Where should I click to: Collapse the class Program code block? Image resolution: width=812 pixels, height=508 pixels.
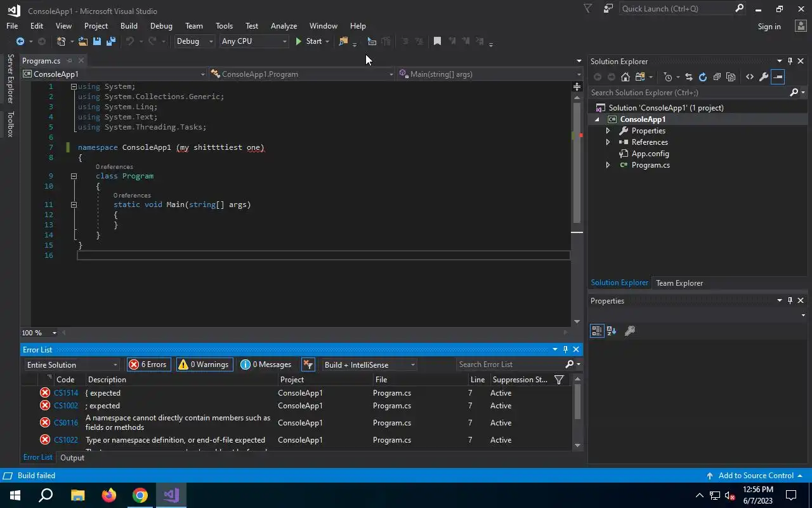(x=74, y=176)
